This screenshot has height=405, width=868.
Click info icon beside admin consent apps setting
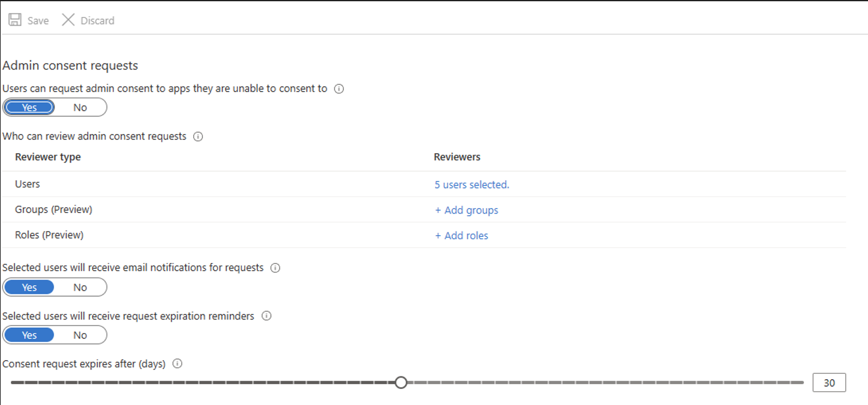[x=339, y=89]
